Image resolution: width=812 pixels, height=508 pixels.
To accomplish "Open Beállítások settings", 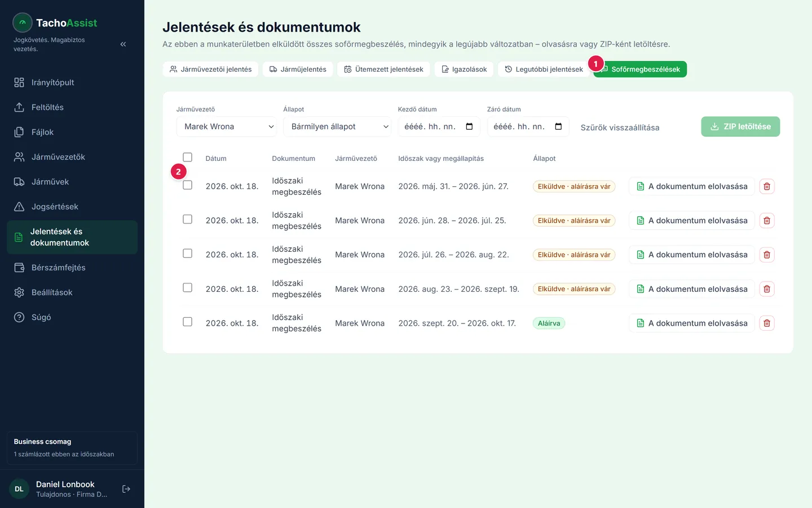I will (72, 292).
